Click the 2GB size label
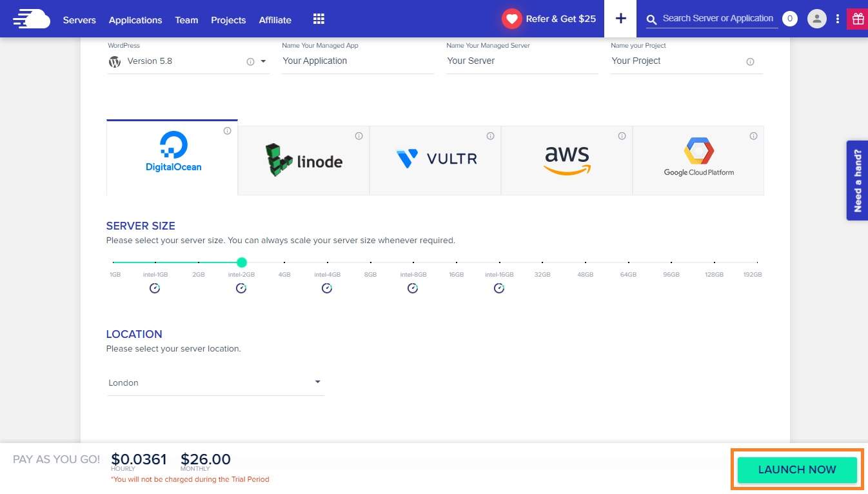 (x=199, y=275)
